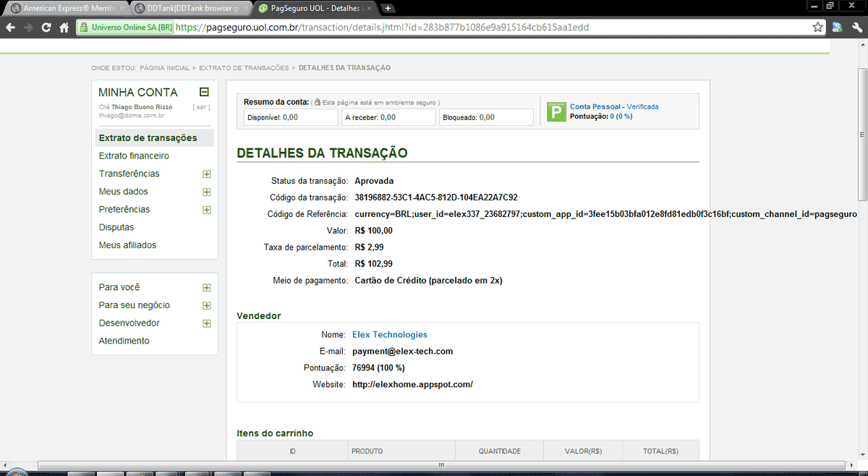Click the green PagSeguro P account icon
The width and height of the screenshot is (868, 476).
556,112
